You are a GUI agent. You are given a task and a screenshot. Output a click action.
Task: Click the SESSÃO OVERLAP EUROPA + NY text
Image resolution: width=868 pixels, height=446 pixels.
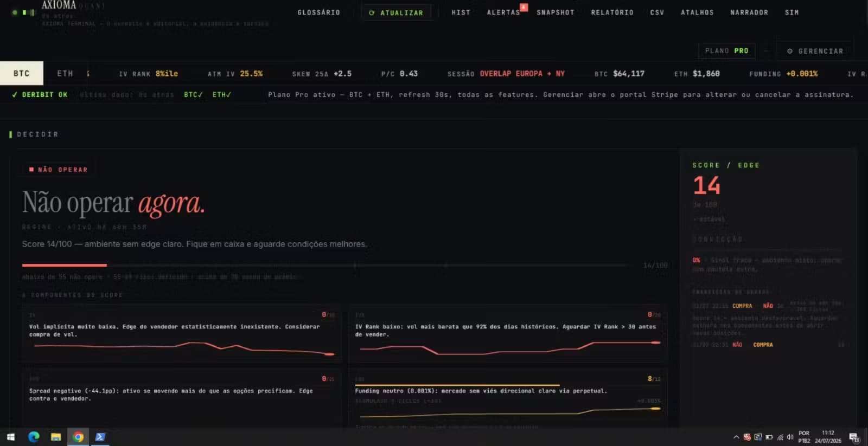(506, 74)
